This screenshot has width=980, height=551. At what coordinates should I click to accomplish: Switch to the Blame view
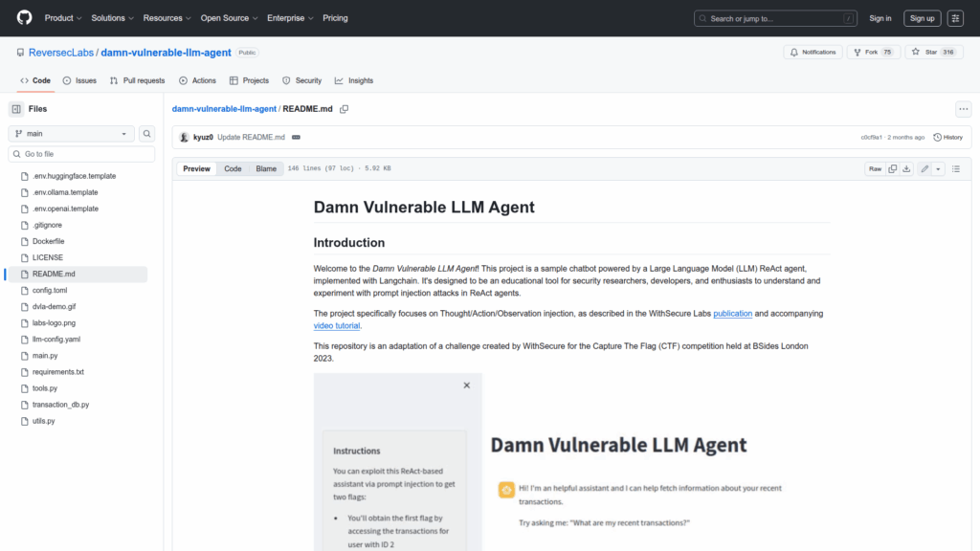[x=266, y=168]
